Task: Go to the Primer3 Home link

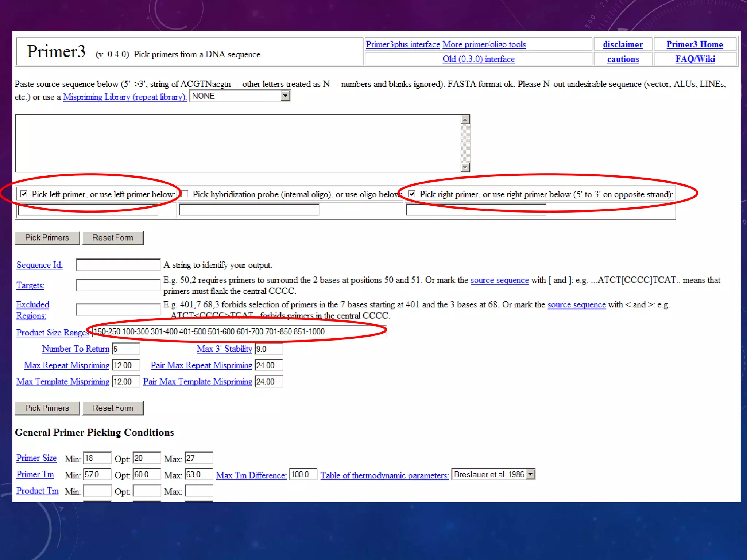Action: (694, 44)
